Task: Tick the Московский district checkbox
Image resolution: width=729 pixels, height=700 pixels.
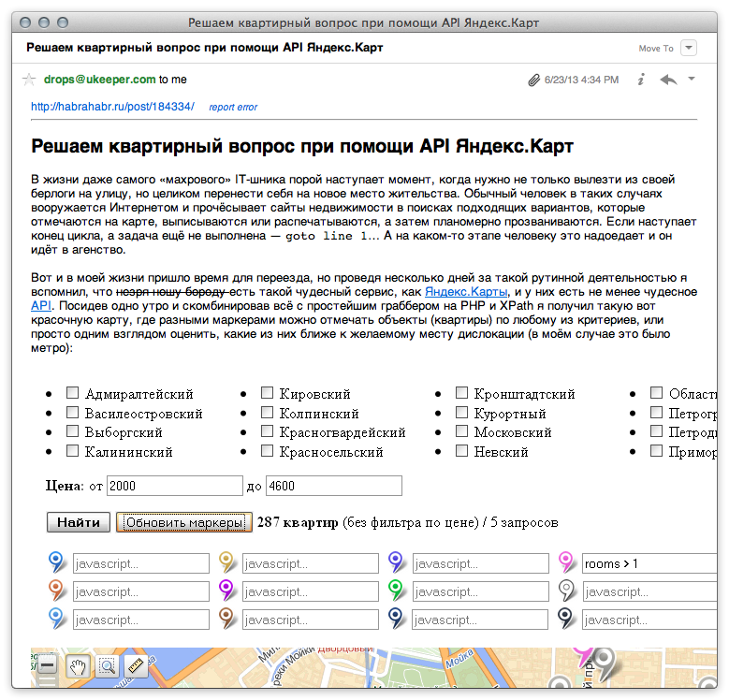Action: pos(461,432)
